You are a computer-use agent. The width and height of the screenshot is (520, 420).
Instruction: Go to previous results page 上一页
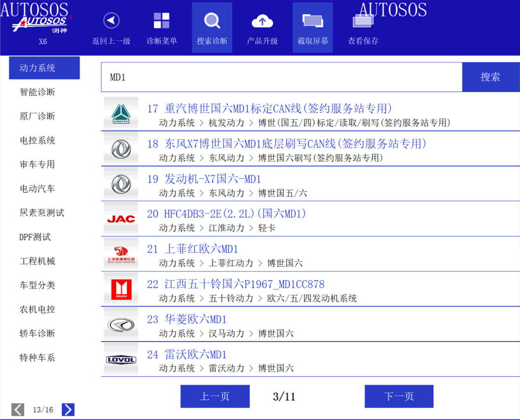click(215, 396)
